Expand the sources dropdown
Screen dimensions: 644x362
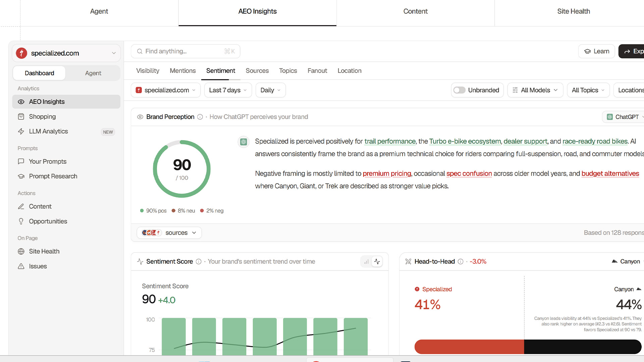click(x=169, y=233)
